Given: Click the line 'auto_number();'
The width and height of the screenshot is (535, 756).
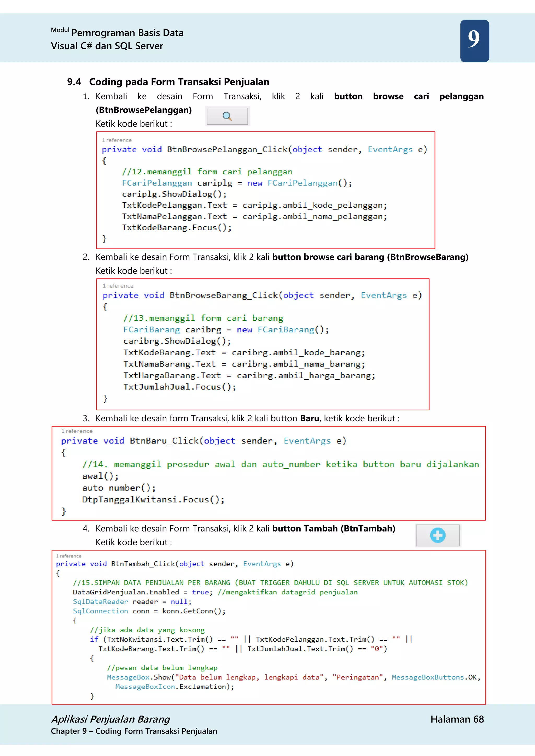Looking at the screenshot, I should pos(119,488).
